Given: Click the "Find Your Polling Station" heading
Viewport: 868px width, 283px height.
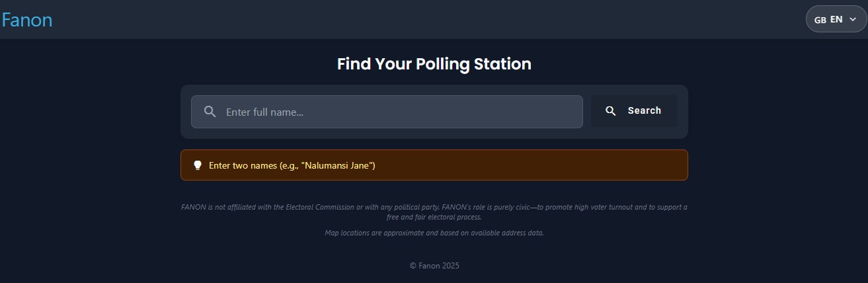Looking at the screenshot, I should pos(434,64).
